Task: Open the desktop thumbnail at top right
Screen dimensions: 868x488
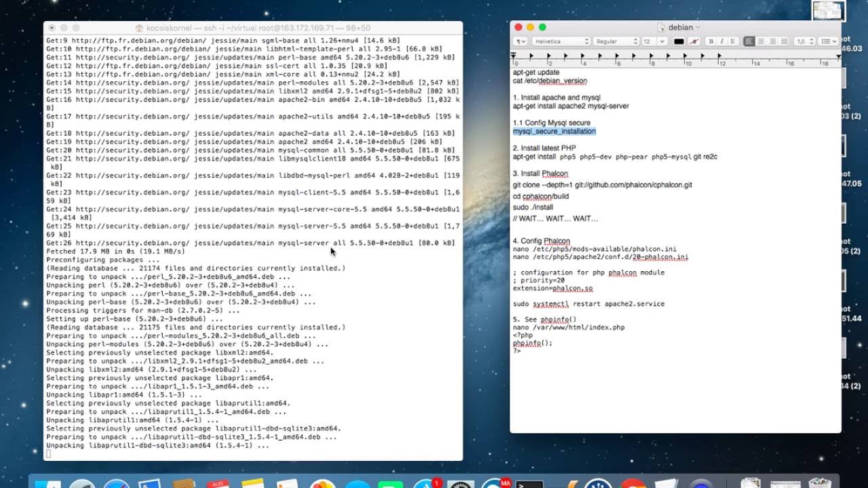Action: tap(828, 11)
